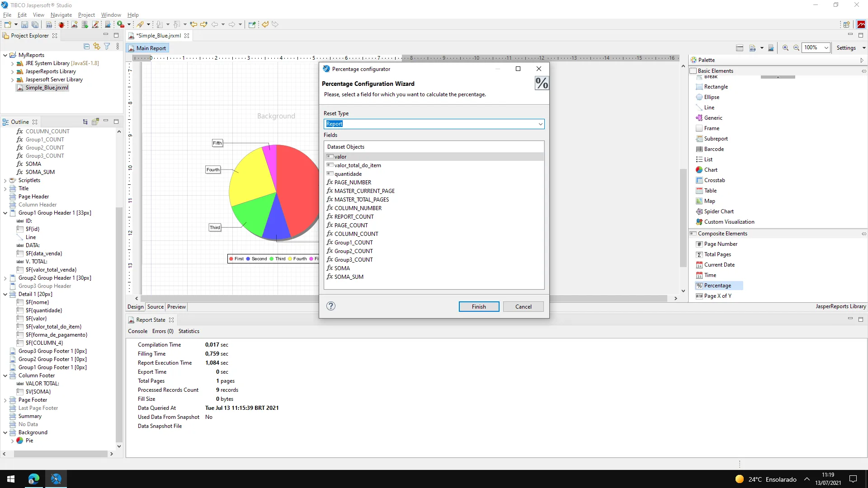This screenshot has height=488, width=868.
Task: Cancel the Percentage configurator dialog
Action: 523,307
